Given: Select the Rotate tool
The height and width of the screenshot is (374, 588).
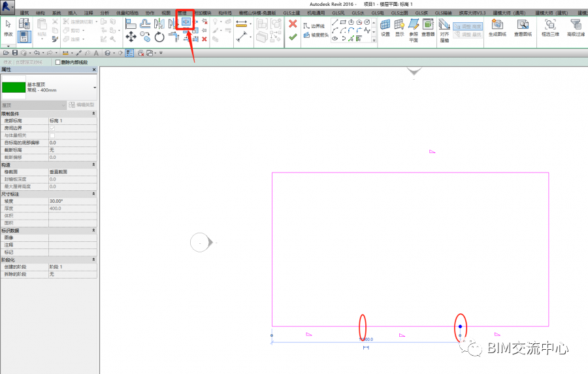Looking at the screenshot, I should [x=159, y=37].
